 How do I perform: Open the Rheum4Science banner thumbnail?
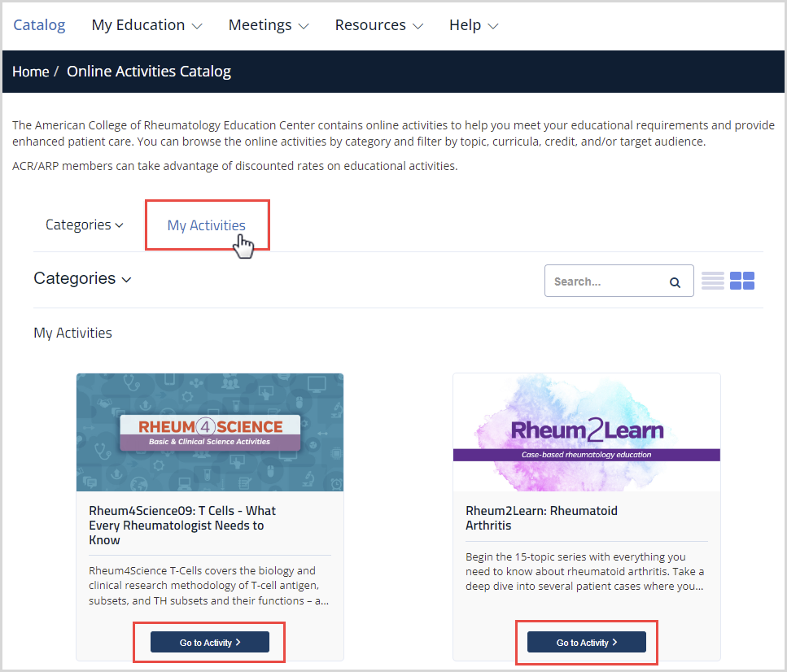[210, 432]
